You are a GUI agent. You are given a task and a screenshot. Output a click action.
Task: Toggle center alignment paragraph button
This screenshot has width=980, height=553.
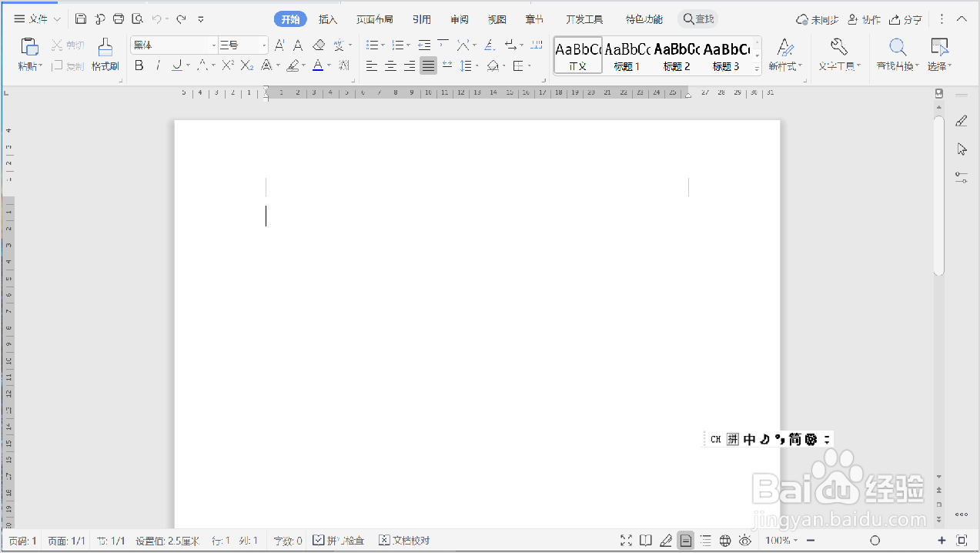(391, 66)
